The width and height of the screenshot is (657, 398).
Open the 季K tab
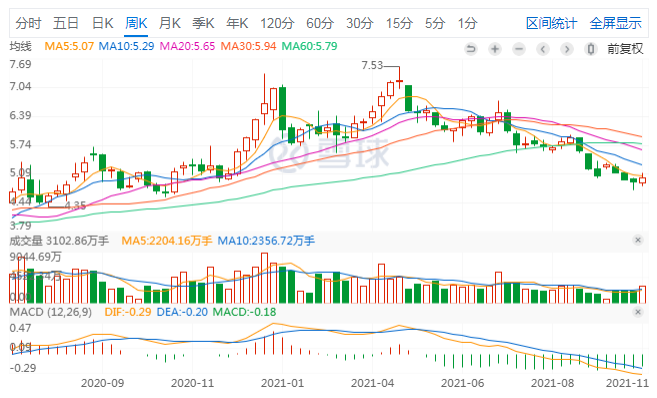[x=203, y=23]
